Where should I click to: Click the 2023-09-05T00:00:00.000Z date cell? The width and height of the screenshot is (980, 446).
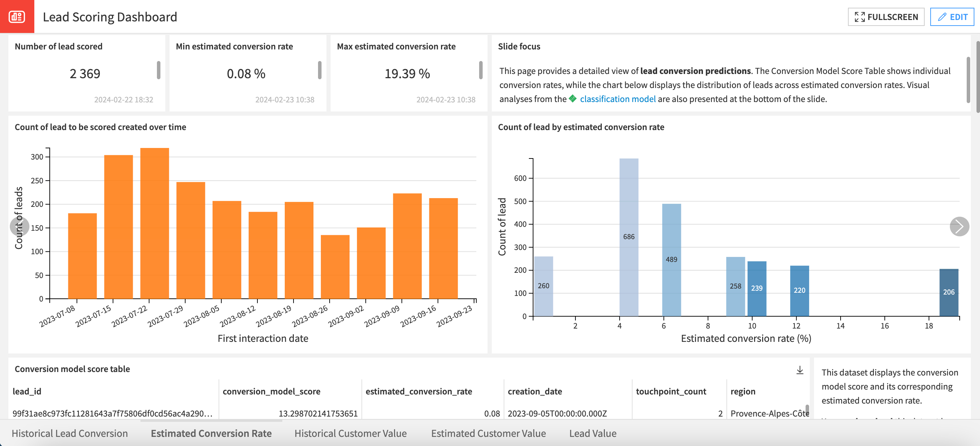[557, 413]
